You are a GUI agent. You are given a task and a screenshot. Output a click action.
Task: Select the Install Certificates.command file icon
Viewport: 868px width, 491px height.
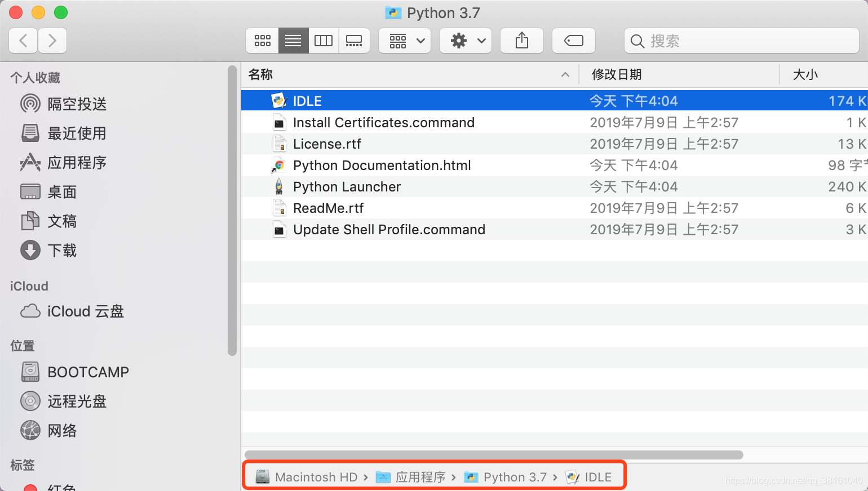[279, 122]
